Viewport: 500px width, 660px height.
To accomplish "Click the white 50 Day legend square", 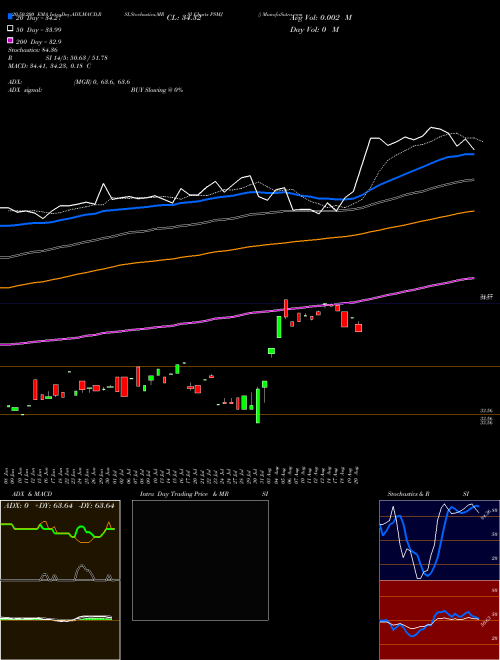I will pos(10,29).
